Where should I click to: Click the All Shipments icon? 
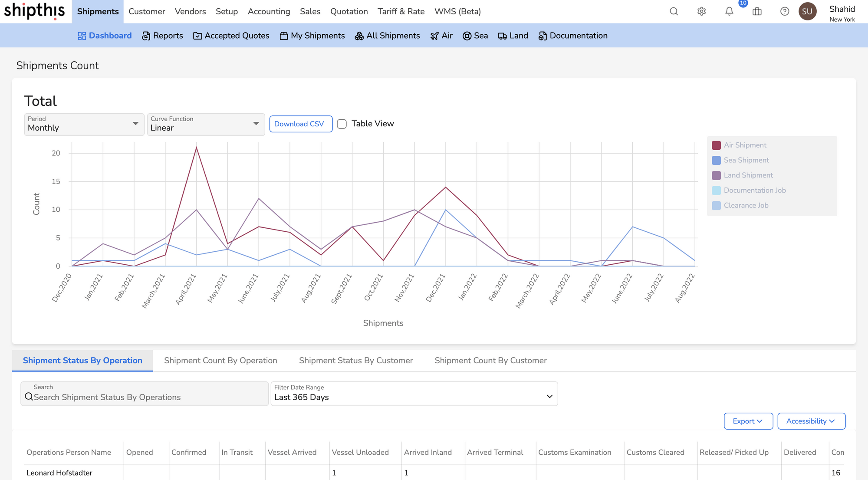tap(359, 36)
